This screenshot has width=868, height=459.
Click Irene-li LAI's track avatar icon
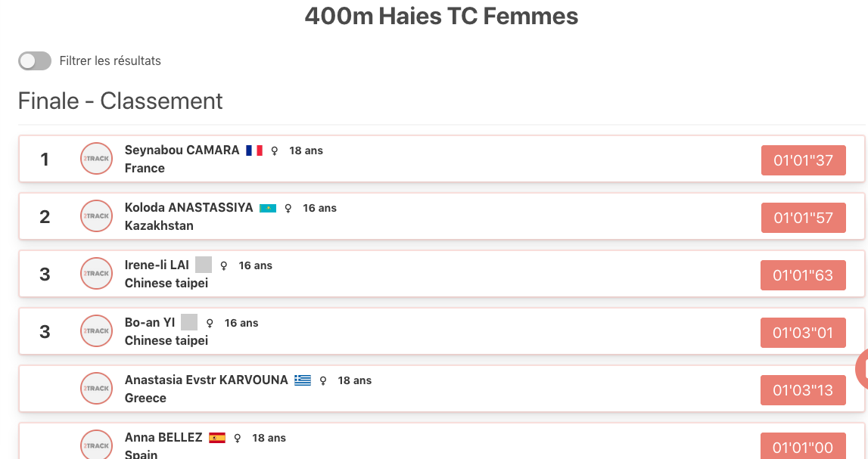96,274
